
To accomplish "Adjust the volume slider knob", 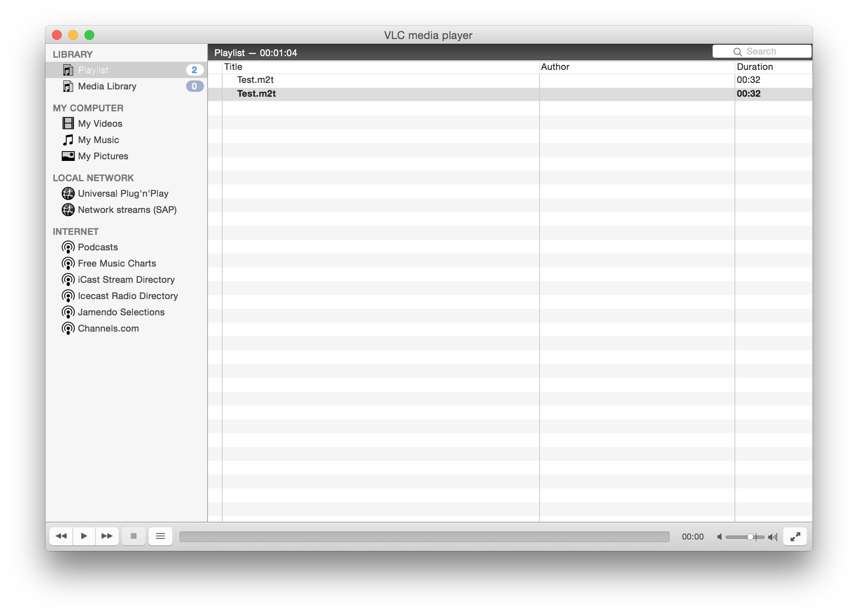I will pyautogui.click(x=750, y=537).
